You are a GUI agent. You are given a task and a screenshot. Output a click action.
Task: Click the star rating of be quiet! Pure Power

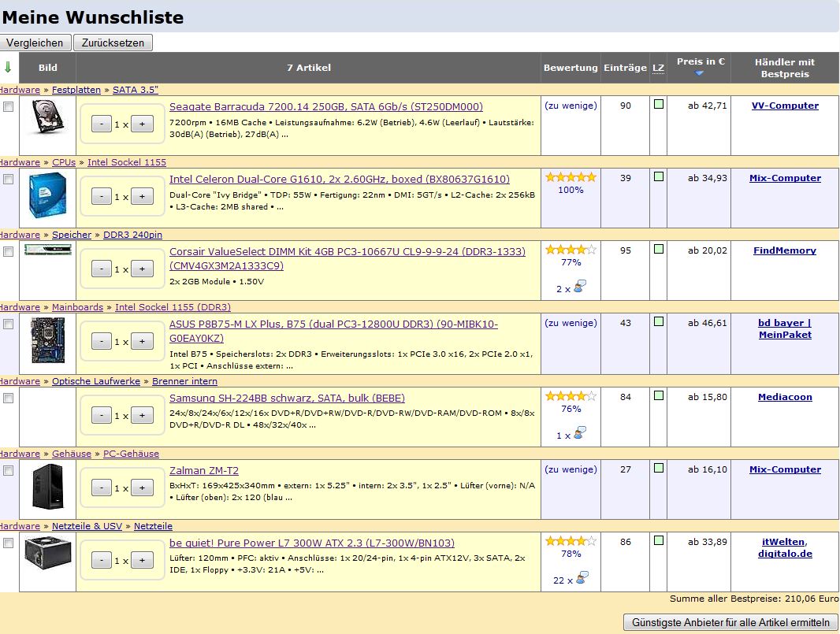[x=571, y=541]
